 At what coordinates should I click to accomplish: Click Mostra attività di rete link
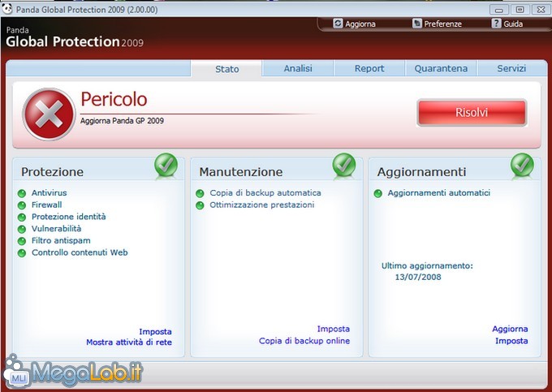click(129, 342)
